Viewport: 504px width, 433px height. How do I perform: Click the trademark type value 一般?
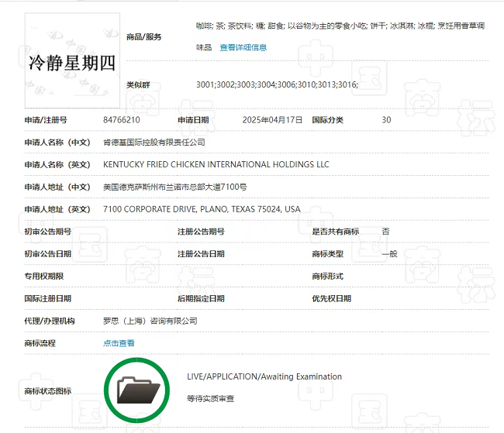pos(389,254)
